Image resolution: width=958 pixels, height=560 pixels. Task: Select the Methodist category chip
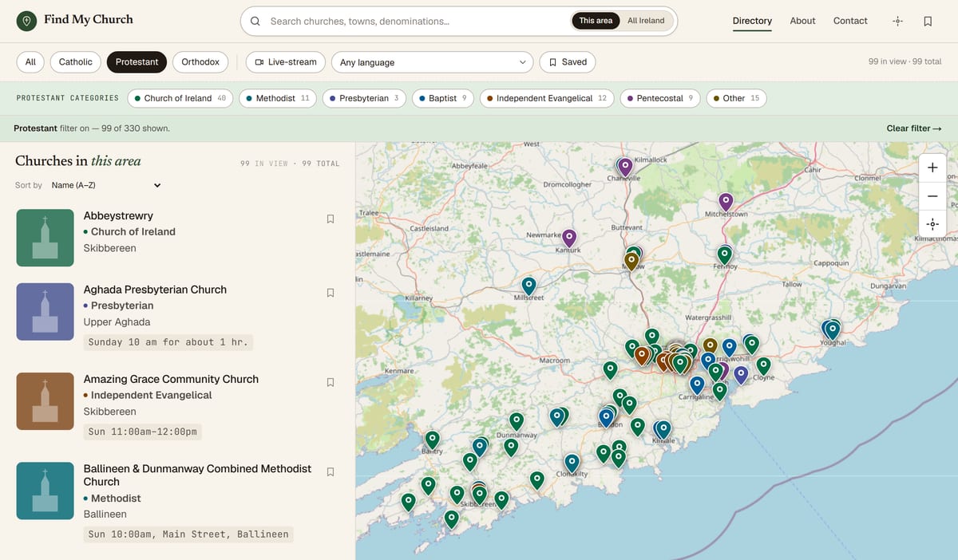pos(277,98)
